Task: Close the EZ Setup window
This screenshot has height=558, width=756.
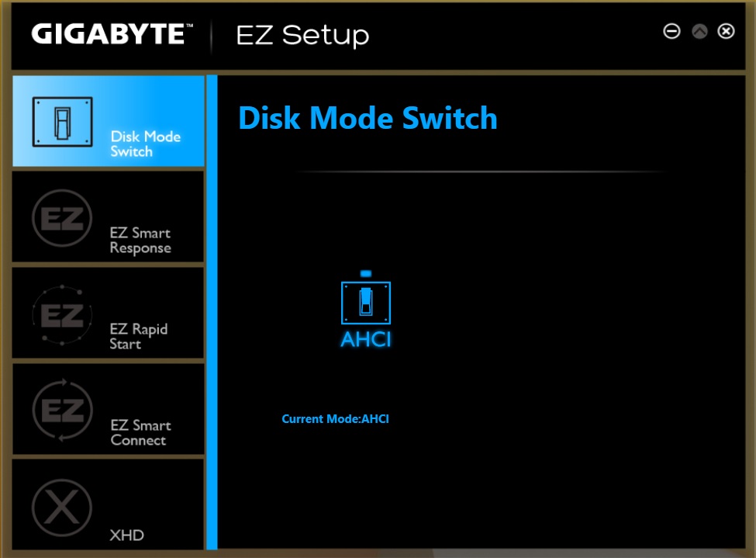Action: click(726, 32)
